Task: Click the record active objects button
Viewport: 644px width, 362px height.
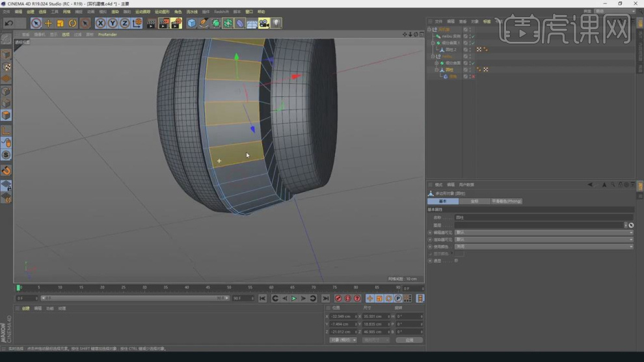Action: [338, 298]
